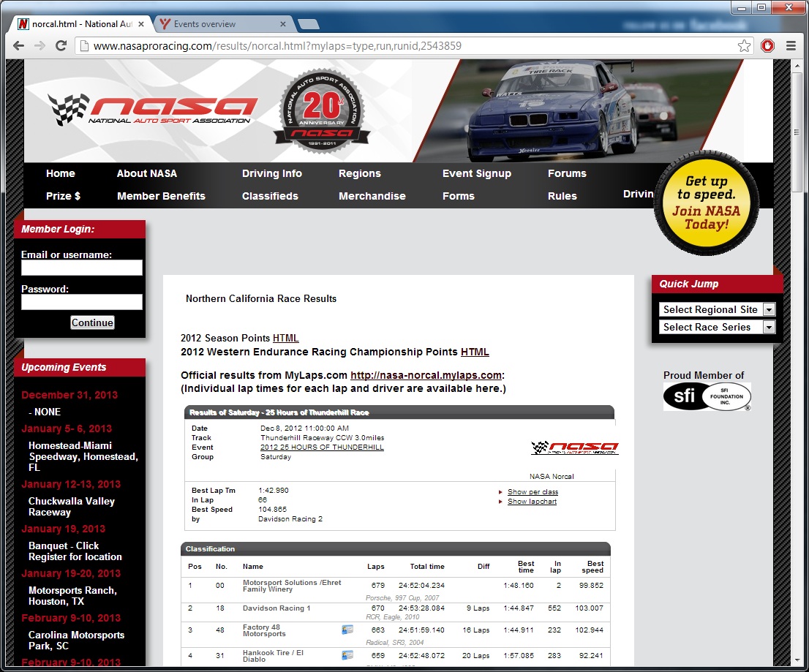Screen dimensions: 809x672
Task: Click the Join NASA Today tire badge
Action: pos(706,203)
